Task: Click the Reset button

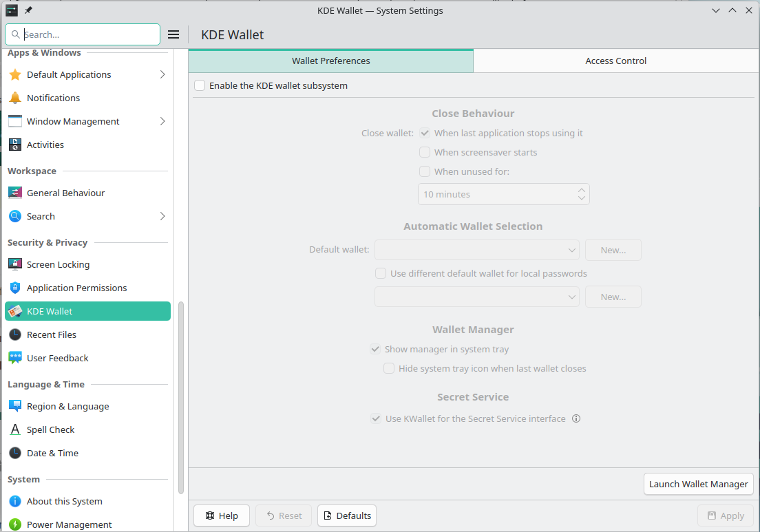Action: pos(284,515)
